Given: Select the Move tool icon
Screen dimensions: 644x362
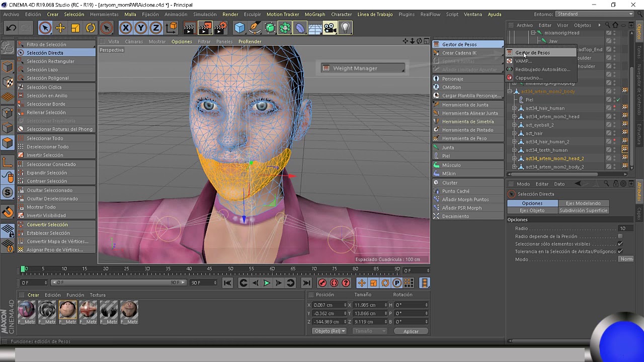Looking at the screenshot, I should [x=60, y=28].
